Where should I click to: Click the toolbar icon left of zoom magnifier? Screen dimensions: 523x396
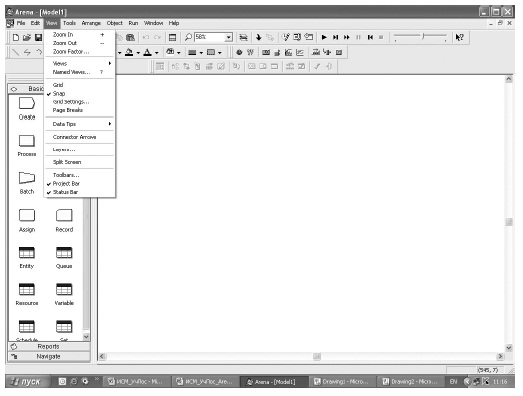pos(172,37)
